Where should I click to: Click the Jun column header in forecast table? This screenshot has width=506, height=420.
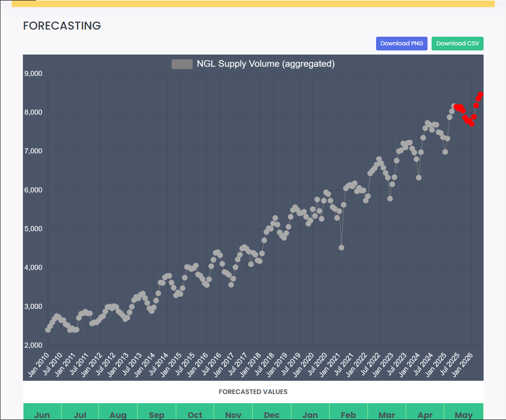pos(42,414)
